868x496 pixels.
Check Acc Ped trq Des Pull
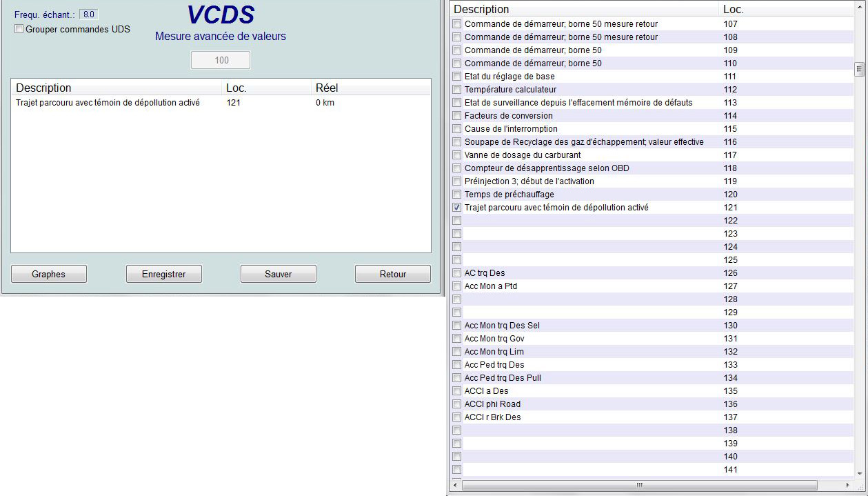pyautogui.click(x=456, y=377)
